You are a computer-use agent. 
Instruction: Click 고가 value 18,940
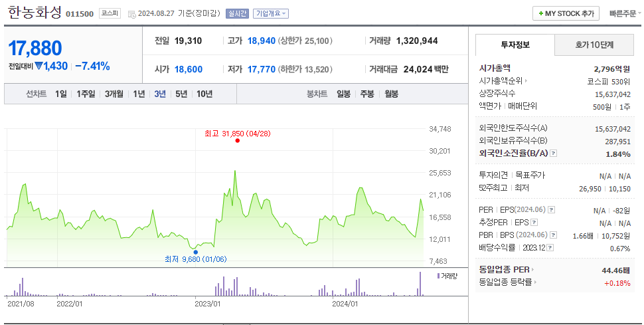click(261, 41)
